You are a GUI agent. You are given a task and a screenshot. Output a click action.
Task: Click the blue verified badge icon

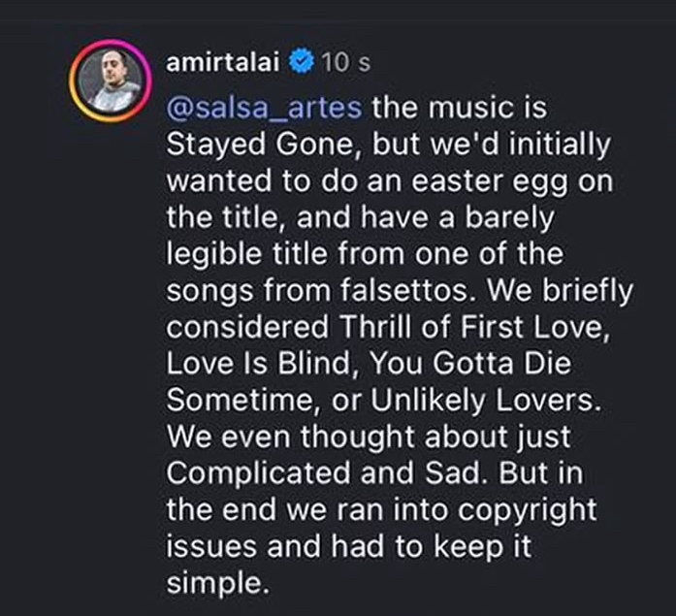[302, 63]
